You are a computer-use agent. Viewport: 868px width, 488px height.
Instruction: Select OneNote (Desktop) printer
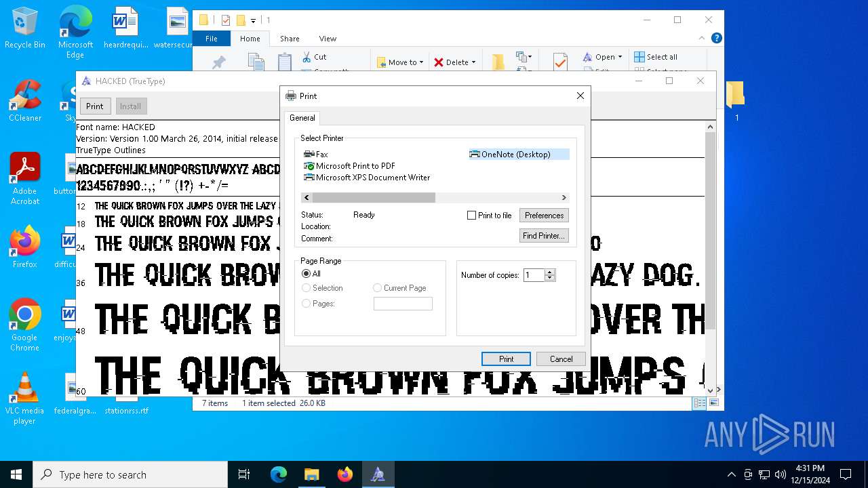(x=519, y=155)
